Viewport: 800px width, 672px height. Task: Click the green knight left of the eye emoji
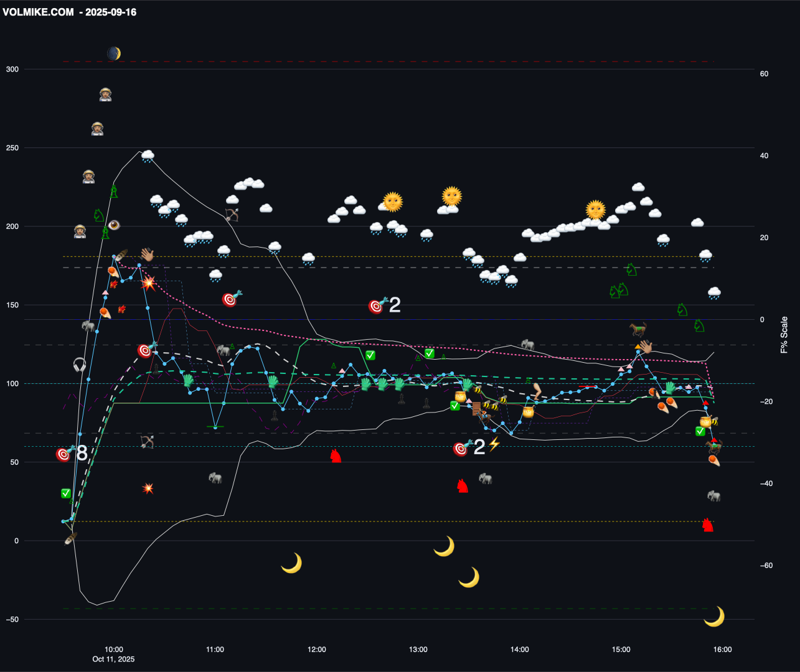click(x=99, y=215)
